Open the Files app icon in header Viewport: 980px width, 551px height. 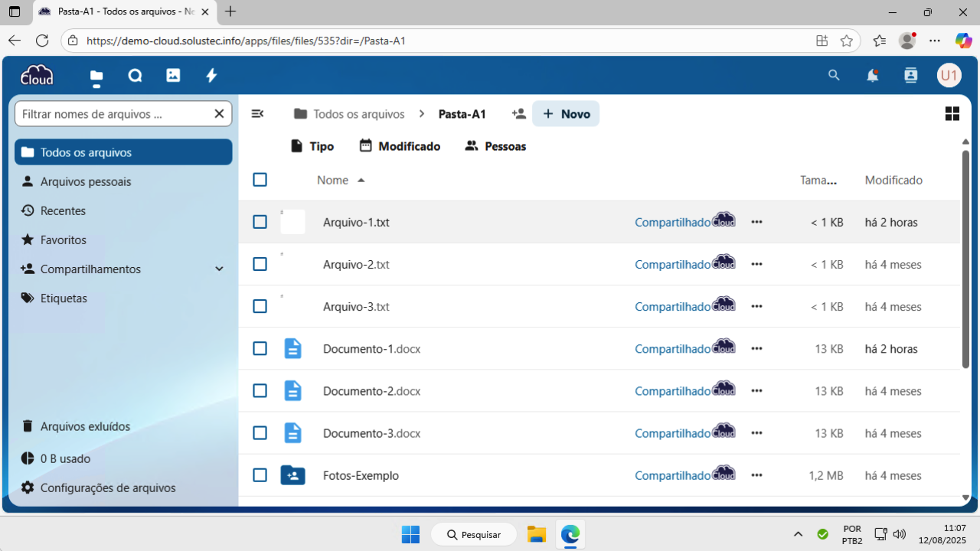click(x=96, y=76)
